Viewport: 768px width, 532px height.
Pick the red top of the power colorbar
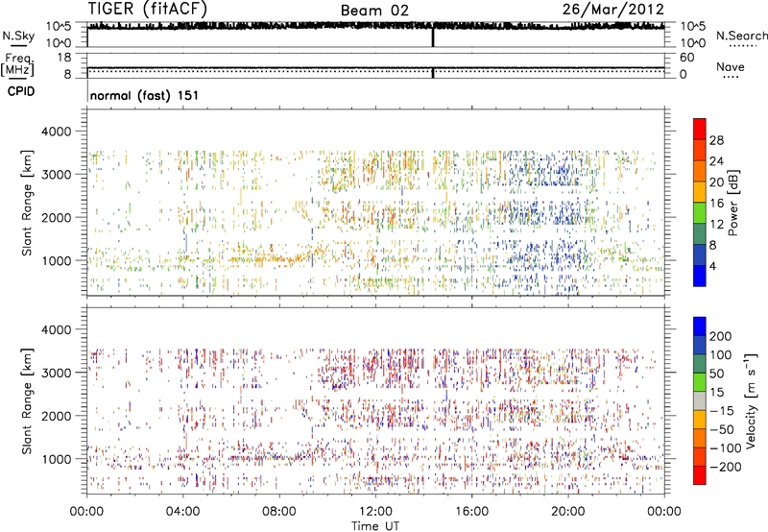pyautogui.click(x=700, y=129)
